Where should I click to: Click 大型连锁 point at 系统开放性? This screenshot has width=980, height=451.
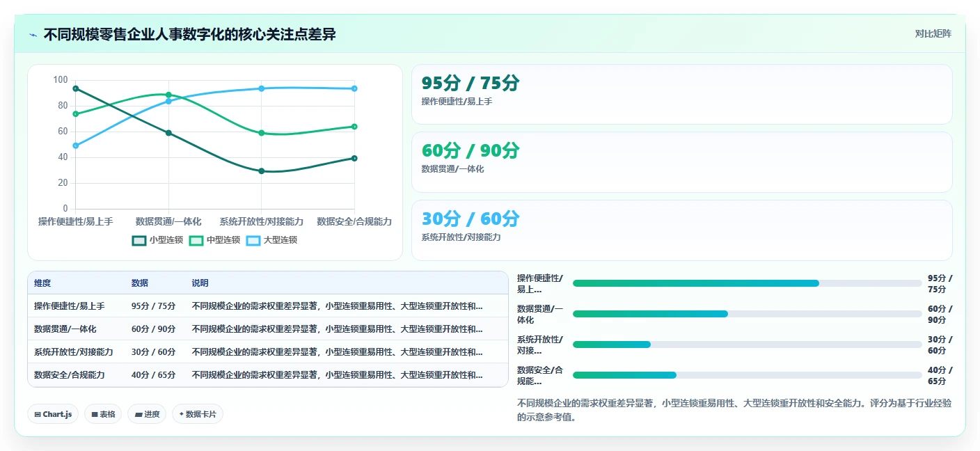click(261, 88)
